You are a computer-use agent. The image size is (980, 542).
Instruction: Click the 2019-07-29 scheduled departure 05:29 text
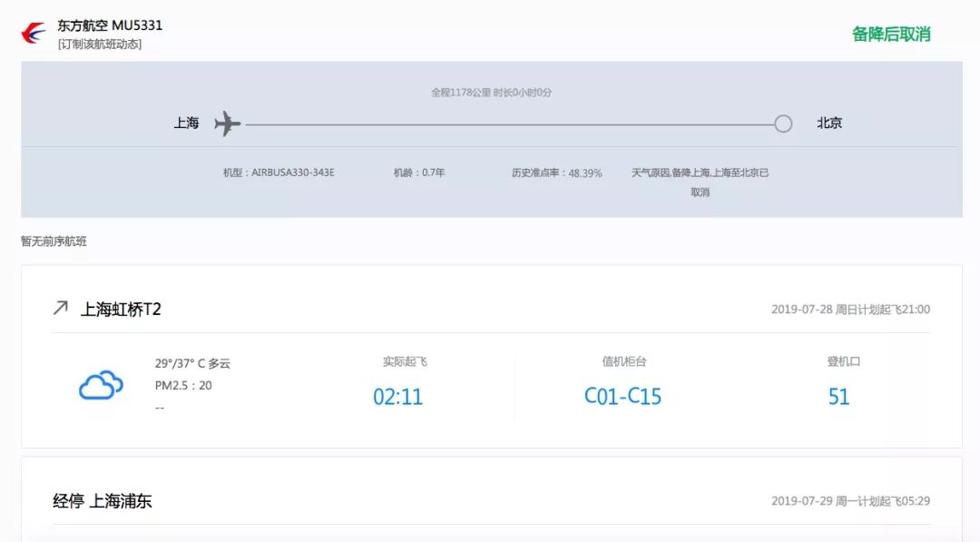pyautogui.click(x=850, y=501)
